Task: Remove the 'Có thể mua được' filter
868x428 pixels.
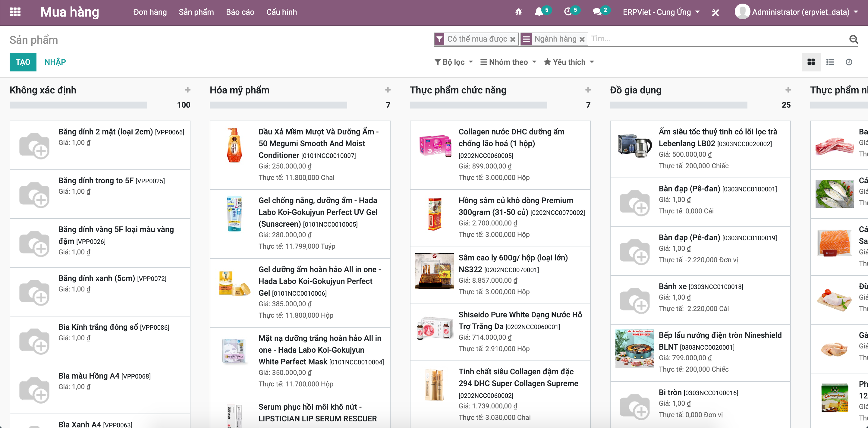Action: pyautogui.click(x=512, y=39)
